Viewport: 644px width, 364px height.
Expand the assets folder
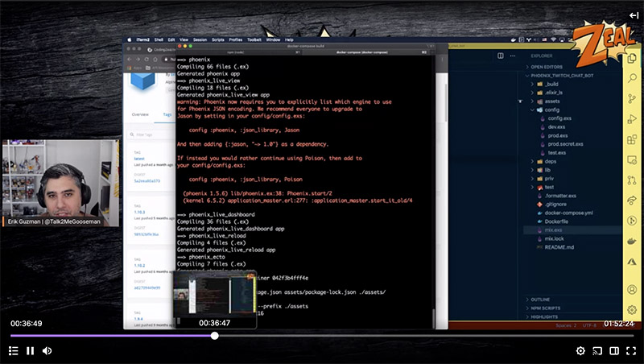coord(551,101)
